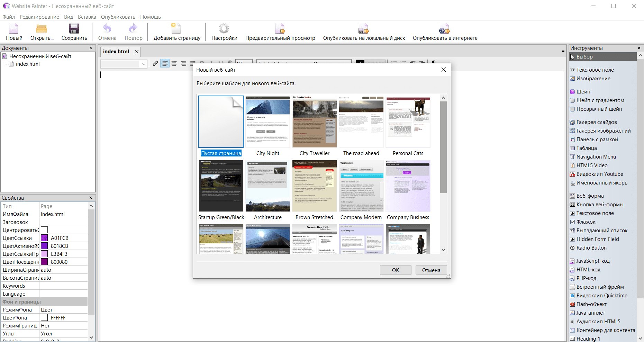Image resolution: width=644 pixels, height=342 pixels.
Task: Click the ЦветСсылки purple color swatch
Action: point(44,238)
